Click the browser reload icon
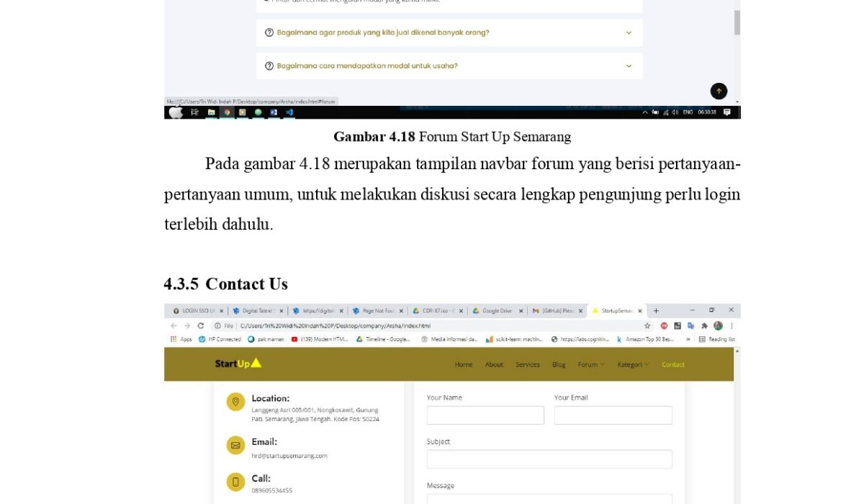This screenshot has width=864, height=504. coord(200,325)
